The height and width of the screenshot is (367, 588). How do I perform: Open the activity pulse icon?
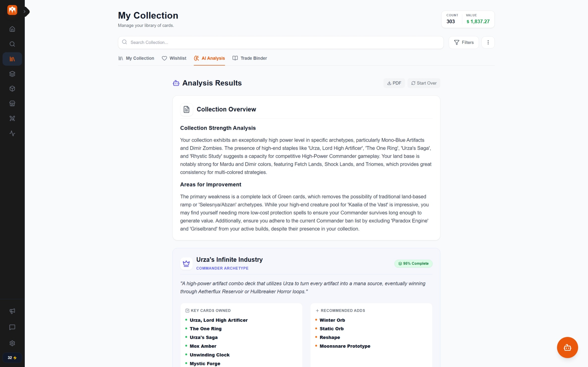coord(12,133)
